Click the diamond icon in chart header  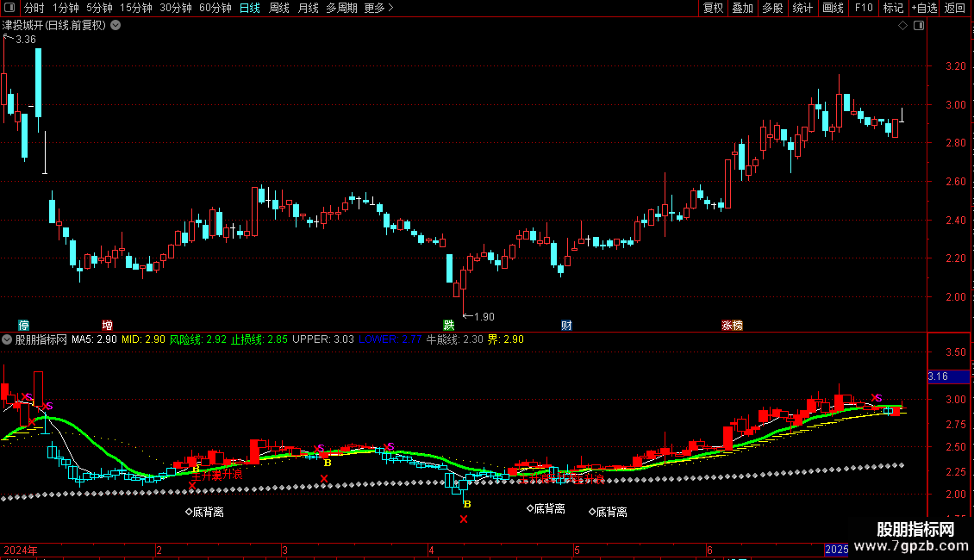[903, 26]
